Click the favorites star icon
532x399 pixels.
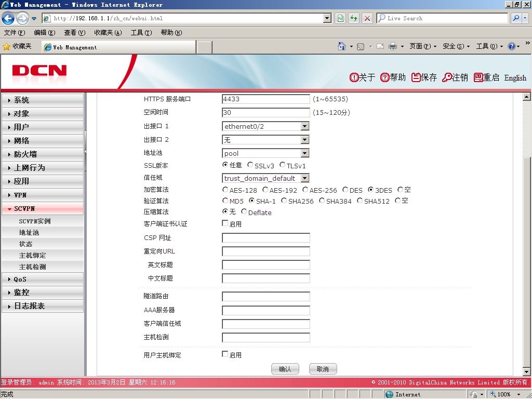coord(6,47)
